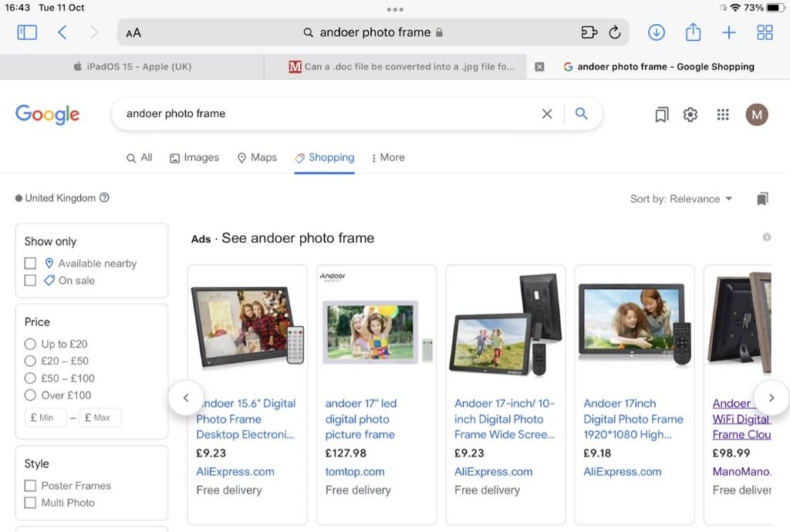This screenshot has height=532, width=790.
Task: Show next ads in the carousel
Action: coord(771,398)
